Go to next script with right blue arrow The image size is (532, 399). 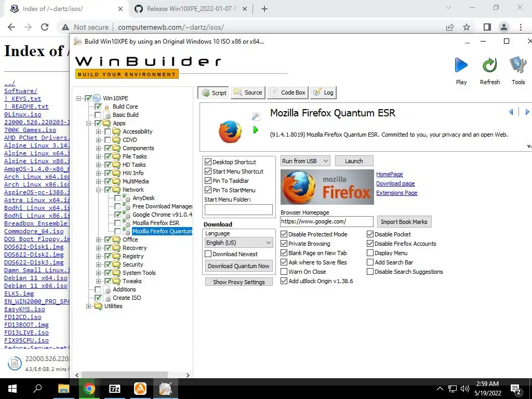(527, 112)
